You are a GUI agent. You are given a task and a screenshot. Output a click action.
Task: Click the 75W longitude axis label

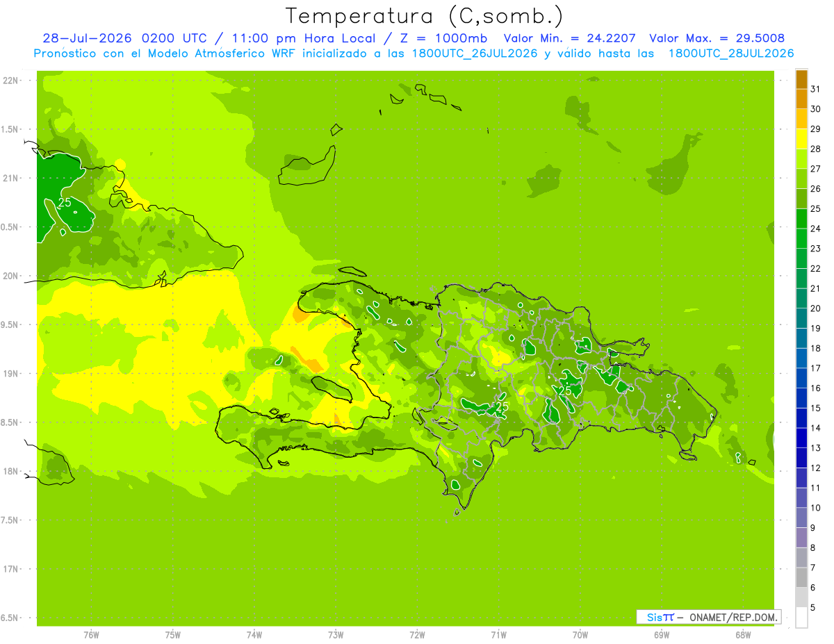click(x=173, y=634)
